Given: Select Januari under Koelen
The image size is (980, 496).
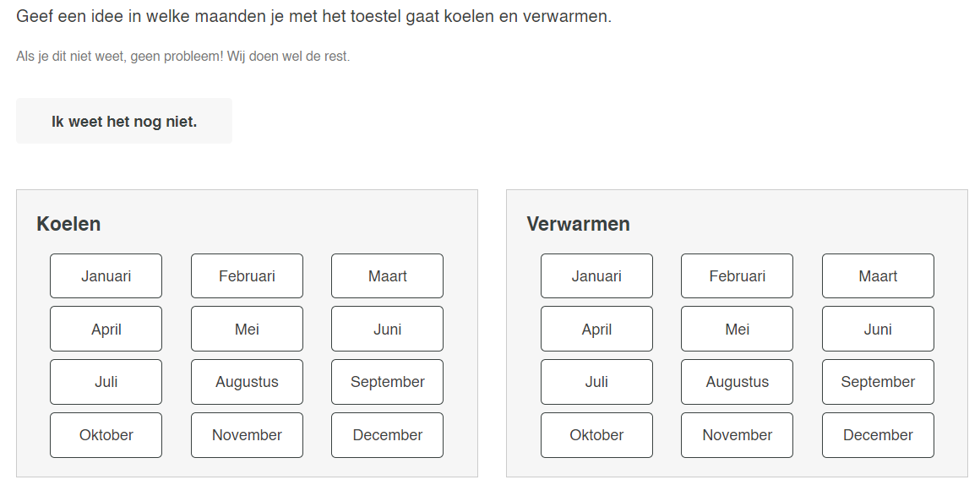Looking at the screenshot, I should [106, 276].
